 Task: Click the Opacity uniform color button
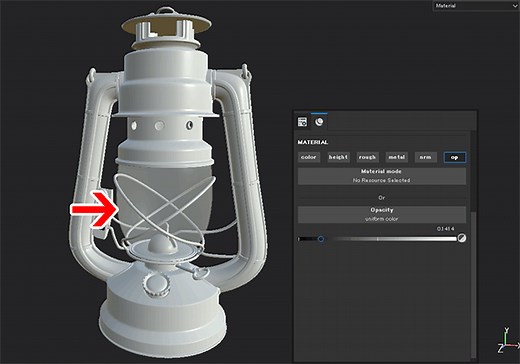(x=382, y=214)
